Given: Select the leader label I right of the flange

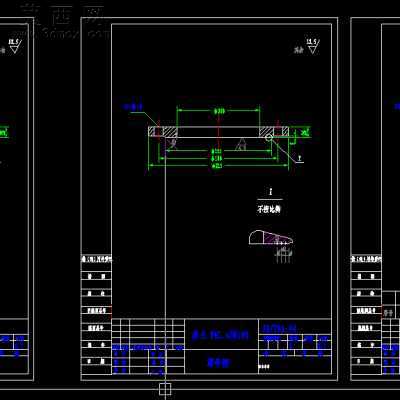Looking at the screenshot, I should click(300, 157).
